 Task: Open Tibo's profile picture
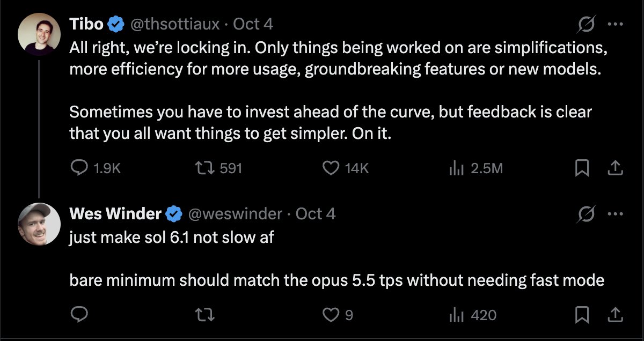(39, 34)
